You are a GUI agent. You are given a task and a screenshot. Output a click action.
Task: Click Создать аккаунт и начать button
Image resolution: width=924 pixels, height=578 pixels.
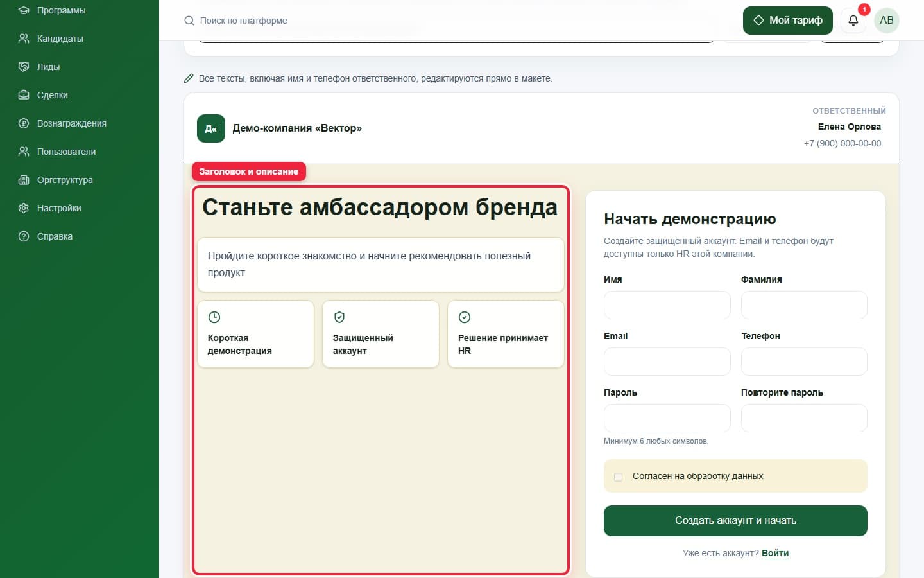pyautogui.click(x=735, y=521)
